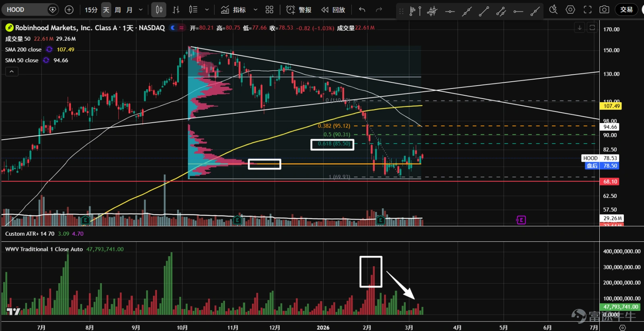
Task: Create a 警报 alert
Action: [299, 10]
